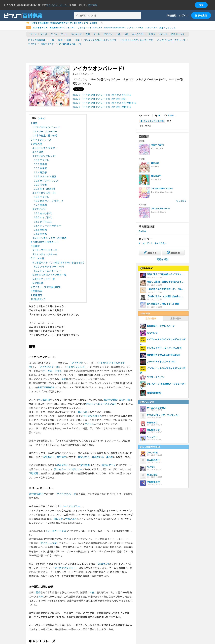
Task: Click 新規登録 sign-up link
Action: click(x=172, y=16)
